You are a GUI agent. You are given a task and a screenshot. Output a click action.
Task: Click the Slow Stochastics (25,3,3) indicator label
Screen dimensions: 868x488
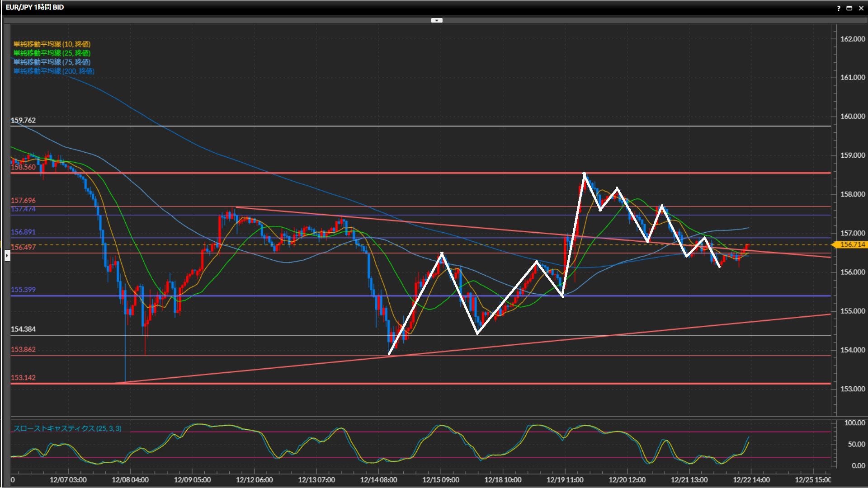(x=67, y=428)
